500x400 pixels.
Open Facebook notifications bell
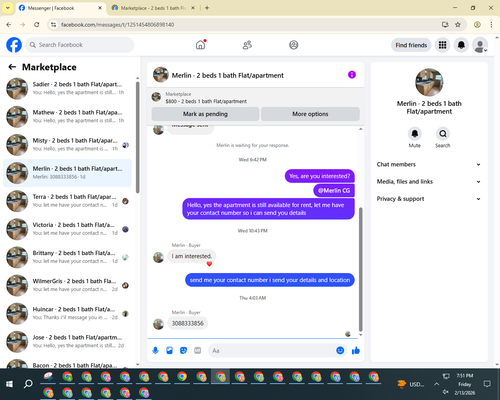(x=461, y=45)
